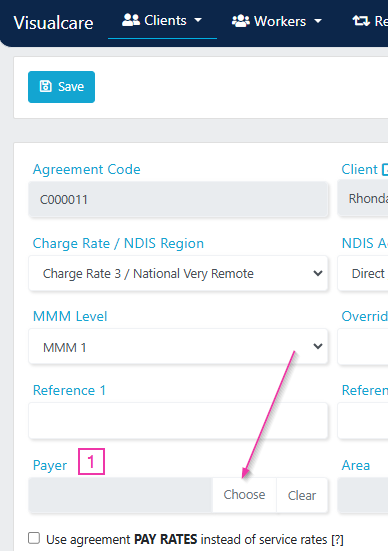Open the Workers menu
388x551 pixels.
[277, 21]
